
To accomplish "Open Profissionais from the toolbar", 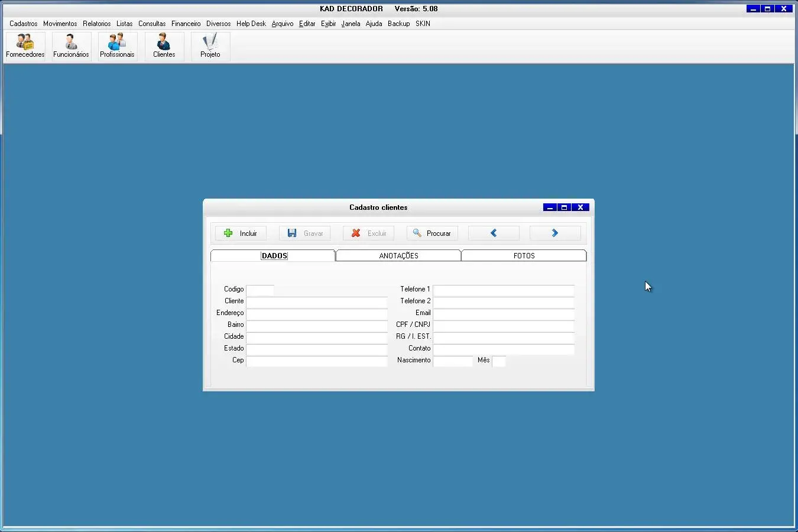I will (x=117, y=46).
